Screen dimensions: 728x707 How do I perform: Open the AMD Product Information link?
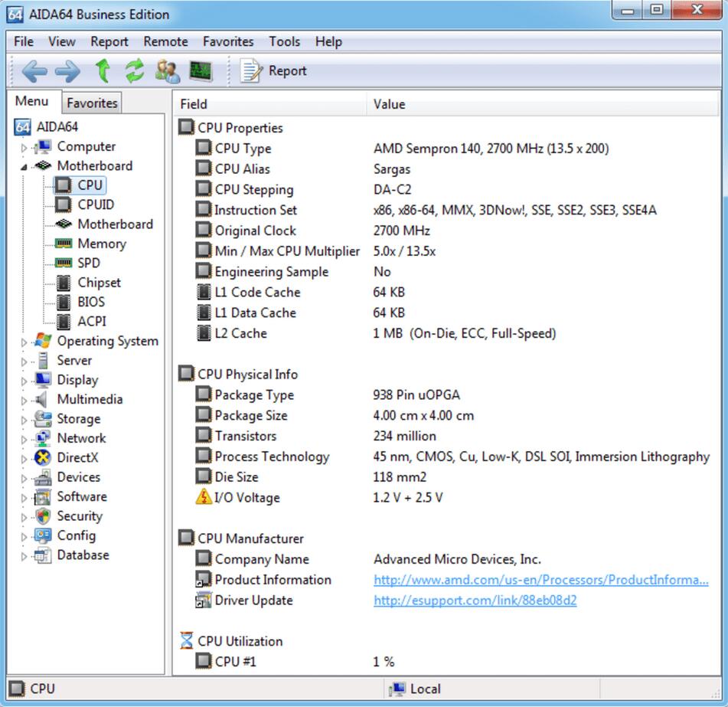540,580
